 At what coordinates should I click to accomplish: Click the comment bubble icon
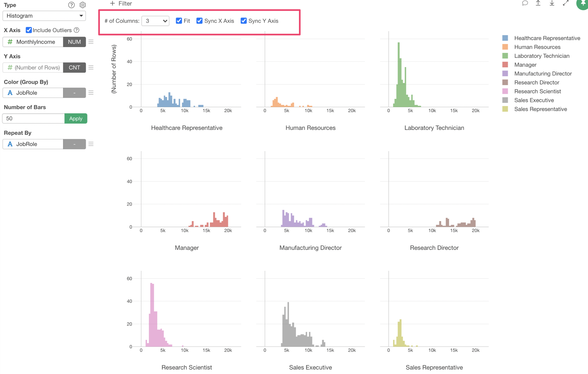[x=525, y=3]
